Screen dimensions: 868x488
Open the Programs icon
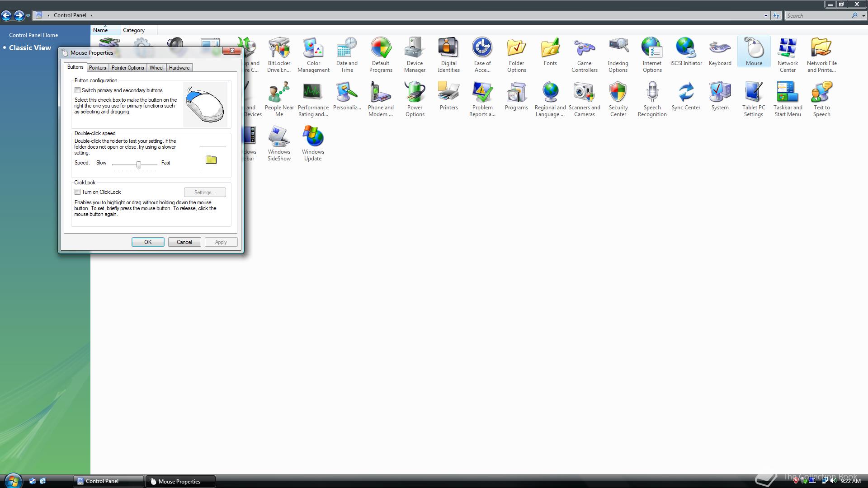(516, 96)
